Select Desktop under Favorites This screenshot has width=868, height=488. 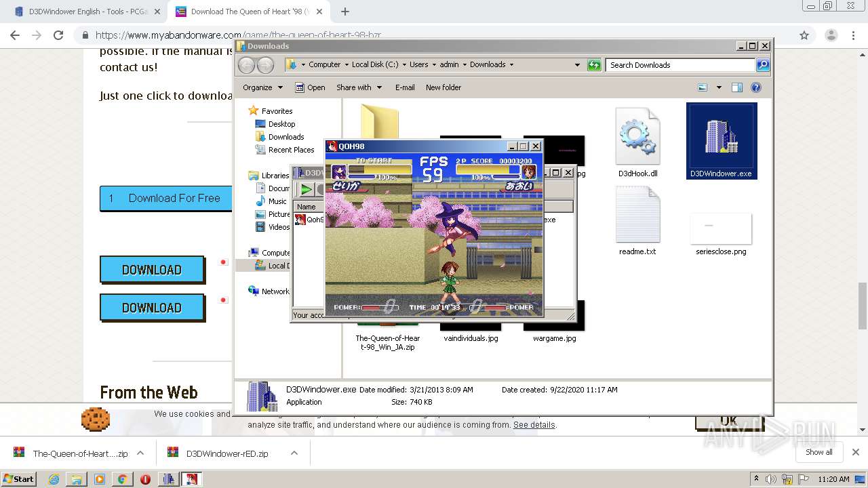[281, 124]
